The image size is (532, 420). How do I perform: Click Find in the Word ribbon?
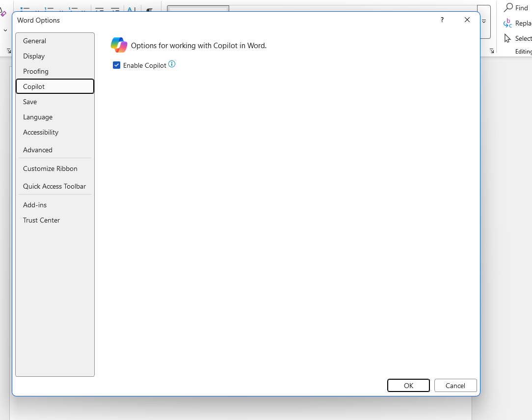pos(516,8)
